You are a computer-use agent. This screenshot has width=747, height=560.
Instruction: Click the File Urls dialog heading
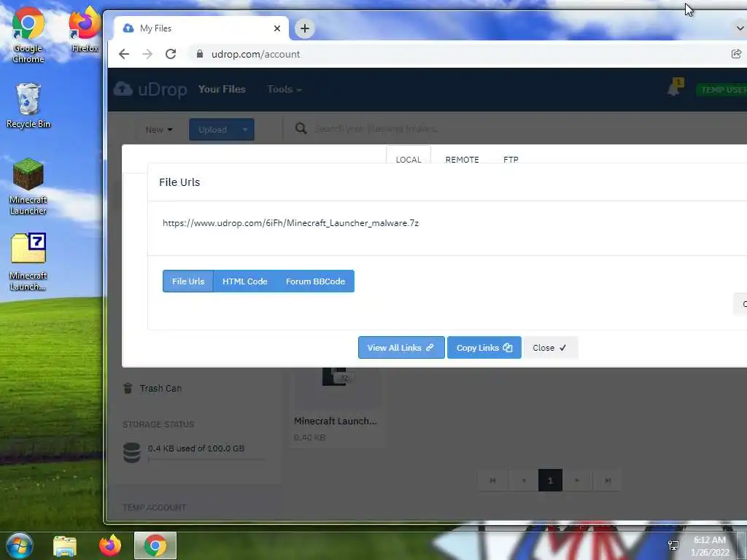click(x=179, y=182)
